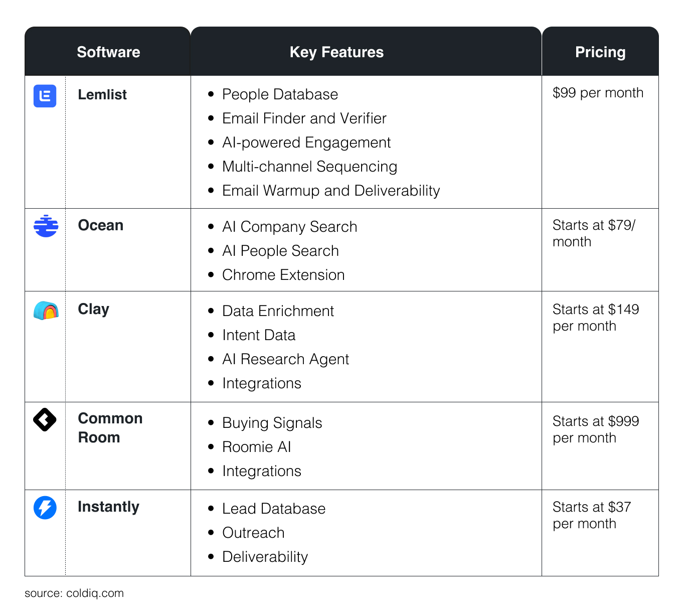
Task: Click the Ocean striped circle logo
Action: tap(46, 226)
